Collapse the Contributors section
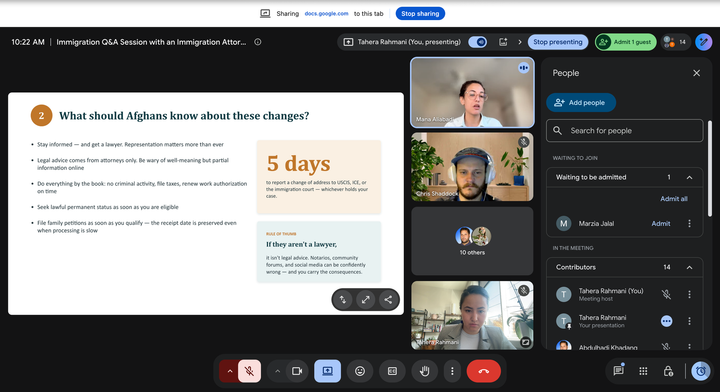 point(689,267)
